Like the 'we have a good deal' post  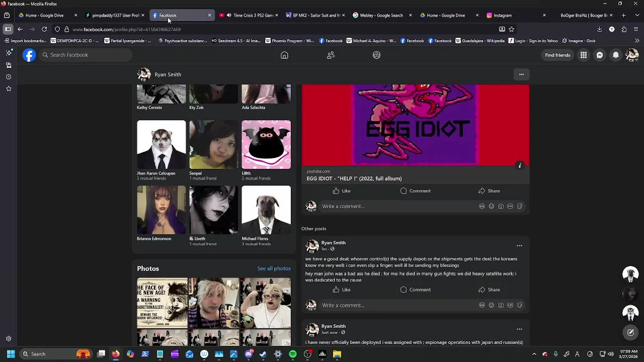[342, 290]
